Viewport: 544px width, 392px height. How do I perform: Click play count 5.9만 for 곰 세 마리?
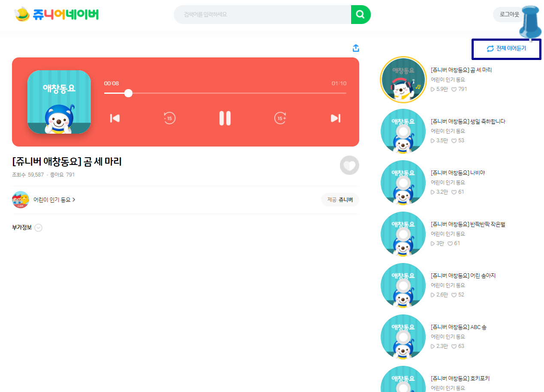pos(439,89)
